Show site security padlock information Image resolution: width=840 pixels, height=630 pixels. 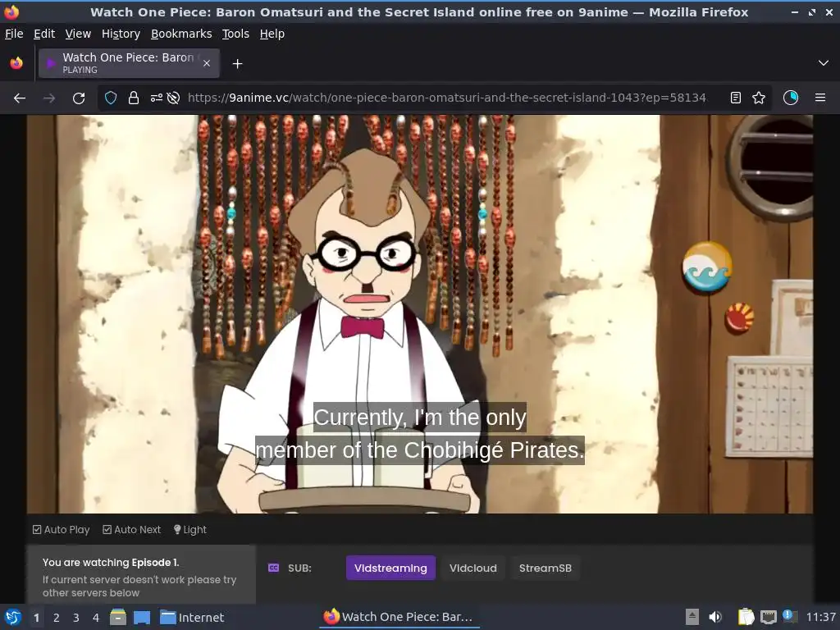coord(134,98)
